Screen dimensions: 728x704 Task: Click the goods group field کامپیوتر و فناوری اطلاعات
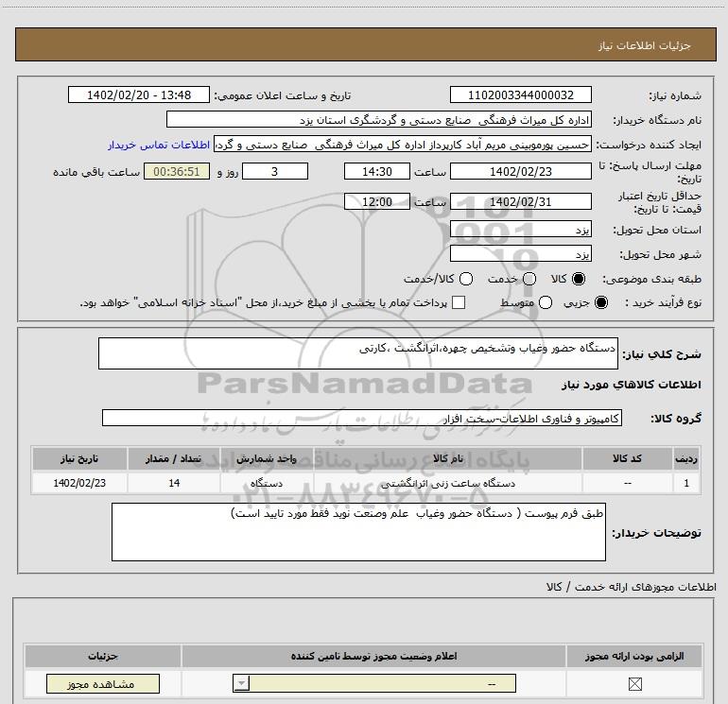(x=362, y=418)
